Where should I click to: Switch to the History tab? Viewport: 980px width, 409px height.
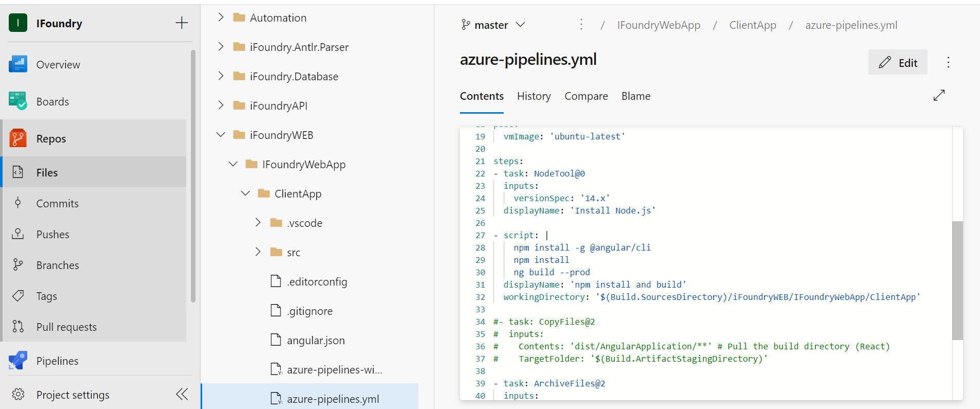tap(534, 96)
